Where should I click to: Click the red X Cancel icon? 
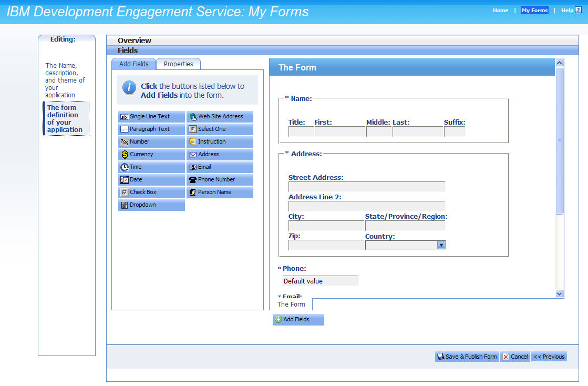(x=506, y=357)
